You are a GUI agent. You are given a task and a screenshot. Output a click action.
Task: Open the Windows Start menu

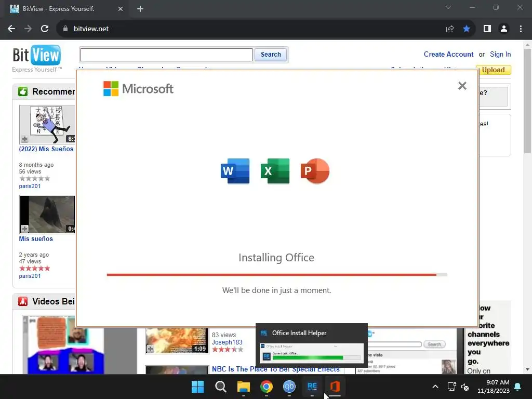[198, 387]
